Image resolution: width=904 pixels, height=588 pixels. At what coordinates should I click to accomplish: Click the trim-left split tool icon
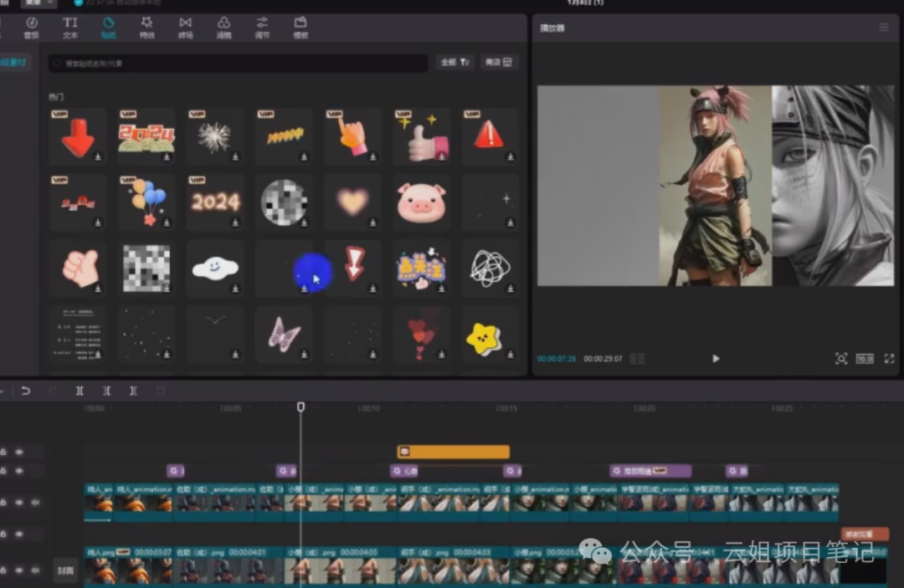[x=106, y=391]
